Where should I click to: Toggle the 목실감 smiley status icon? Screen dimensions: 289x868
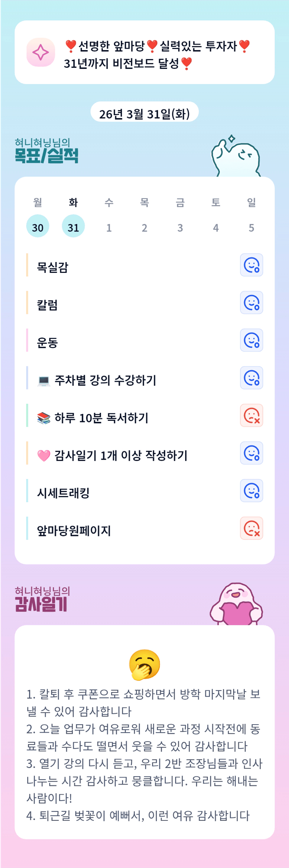coord(251,265)
